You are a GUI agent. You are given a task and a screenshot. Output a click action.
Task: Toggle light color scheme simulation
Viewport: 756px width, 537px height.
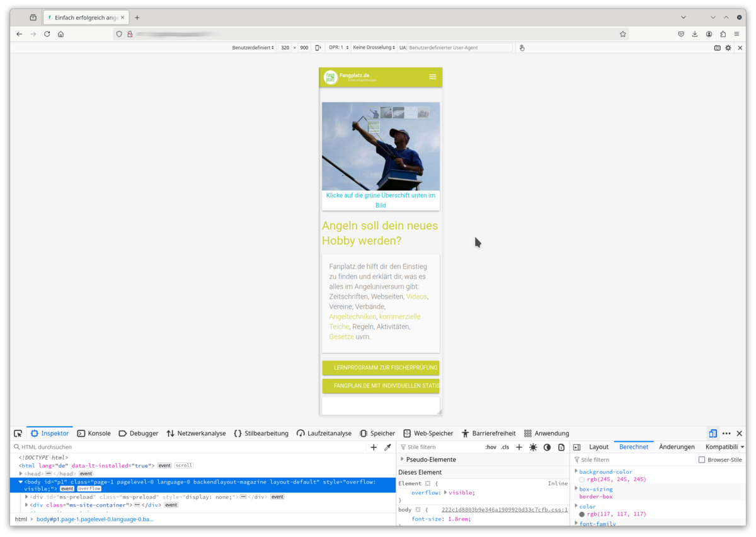tap(533, 448)
